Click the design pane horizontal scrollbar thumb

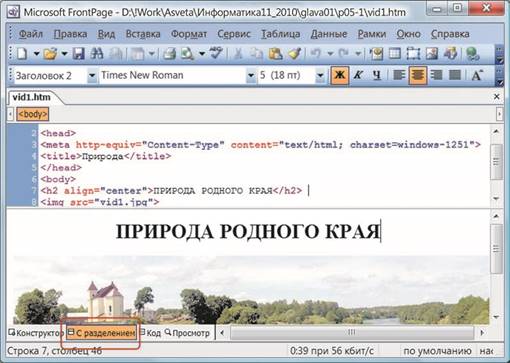coord(352,333)
